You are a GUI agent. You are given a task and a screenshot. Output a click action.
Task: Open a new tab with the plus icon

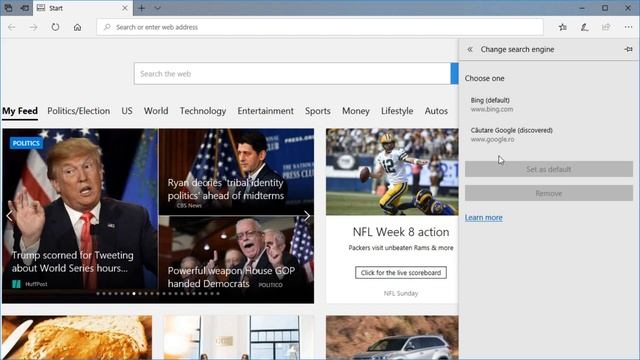(141, 8)
